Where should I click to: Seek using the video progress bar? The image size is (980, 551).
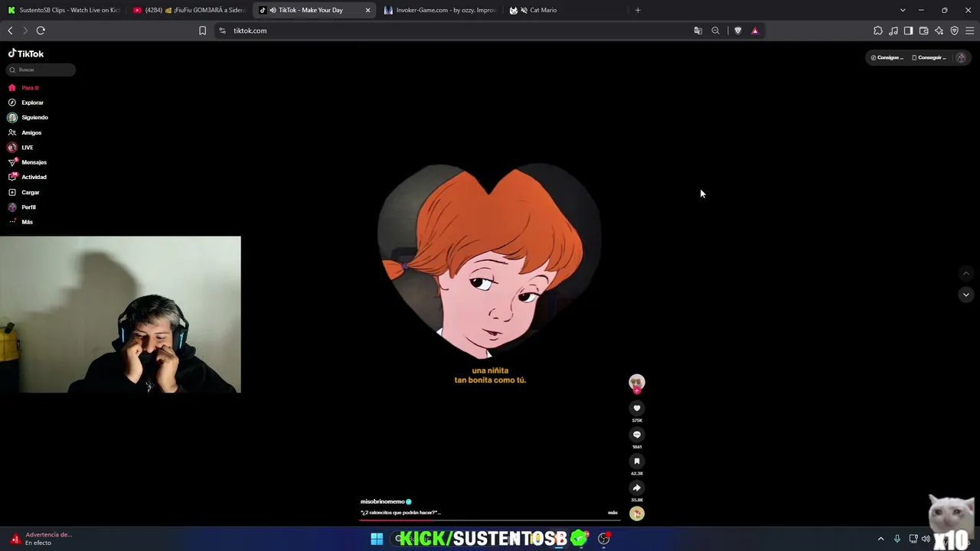click(x=489, y=520)
